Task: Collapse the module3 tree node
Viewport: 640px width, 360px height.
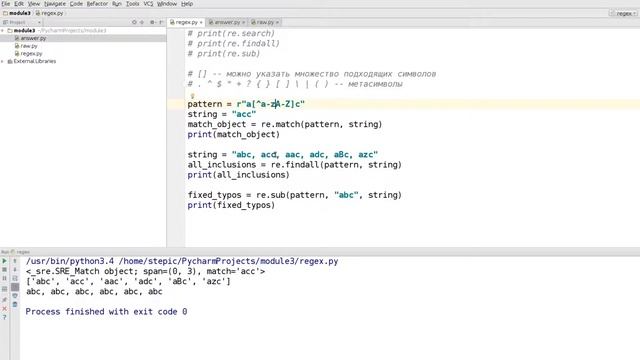Action: (2, 31)
